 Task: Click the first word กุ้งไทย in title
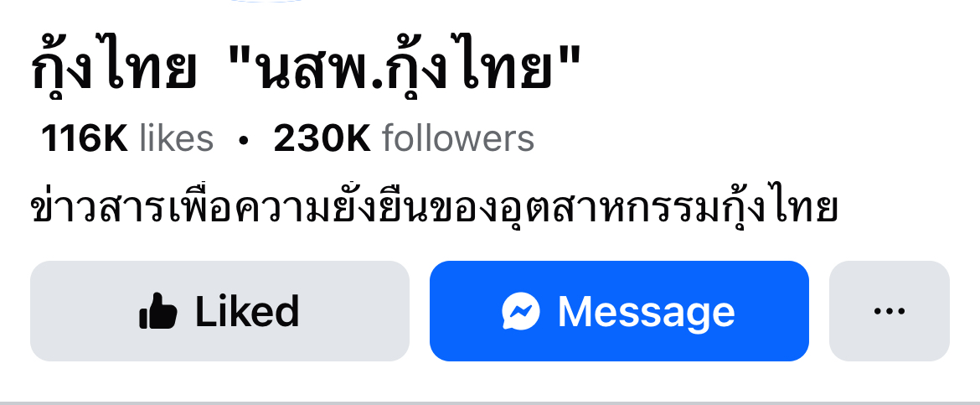tap(113, 68)
